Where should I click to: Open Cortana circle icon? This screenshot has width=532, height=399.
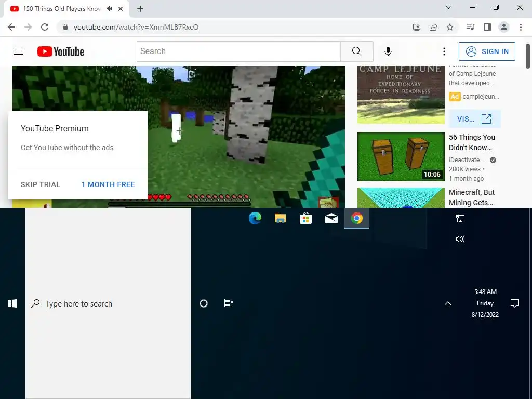204,303
